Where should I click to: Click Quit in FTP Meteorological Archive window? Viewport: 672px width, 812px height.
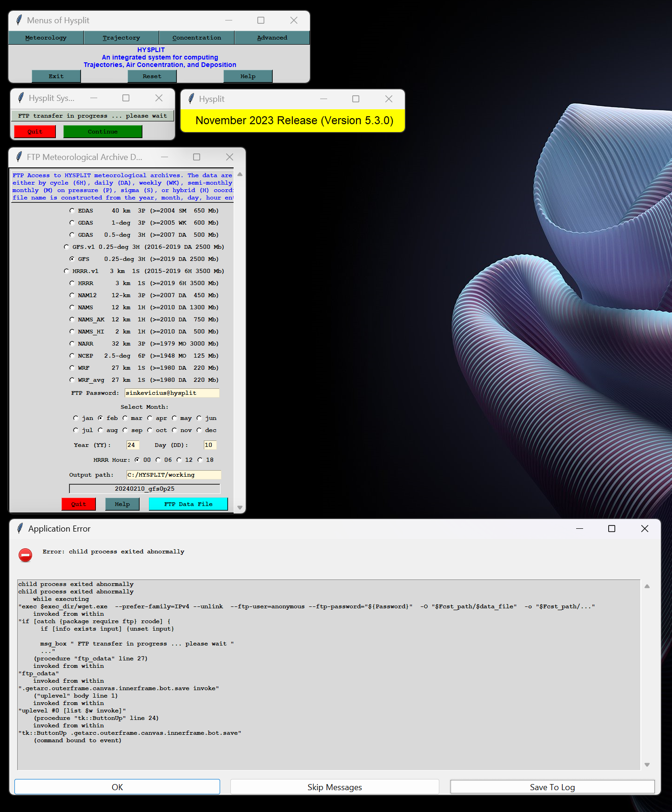(79, 504)
